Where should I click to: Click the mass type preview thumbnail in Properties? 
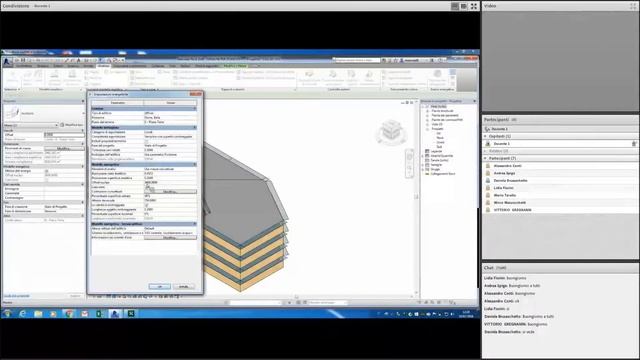11,113
